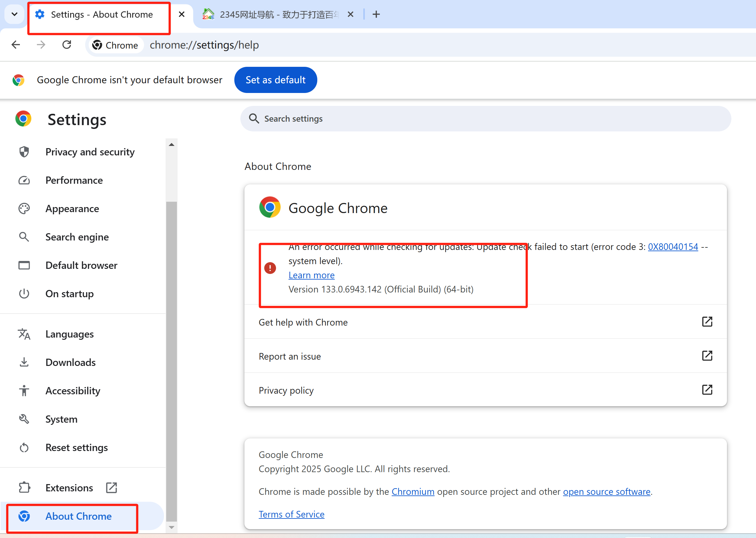The height and width of the screenshot is (538, 756).
Task: Click the red error exclamation icon
Action: point(270,268)
